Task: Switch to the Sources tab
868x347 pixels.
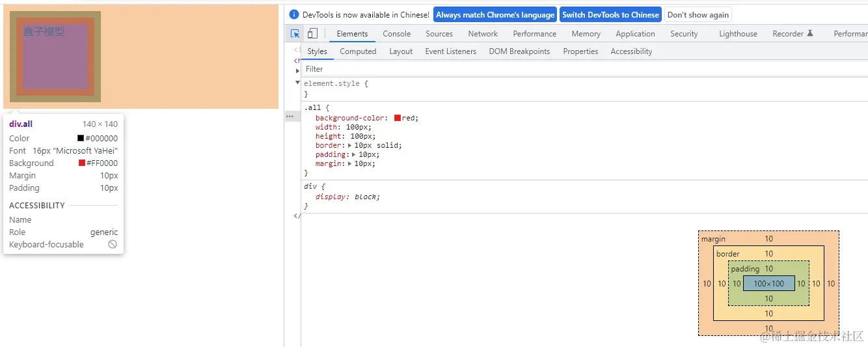Action: (439, 34)
